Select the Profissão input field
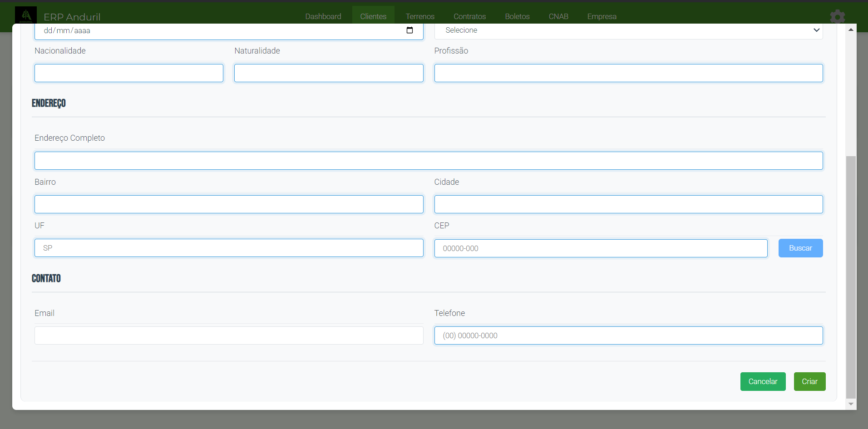This screenshot has height=429, width=868. tap(628, 73)
